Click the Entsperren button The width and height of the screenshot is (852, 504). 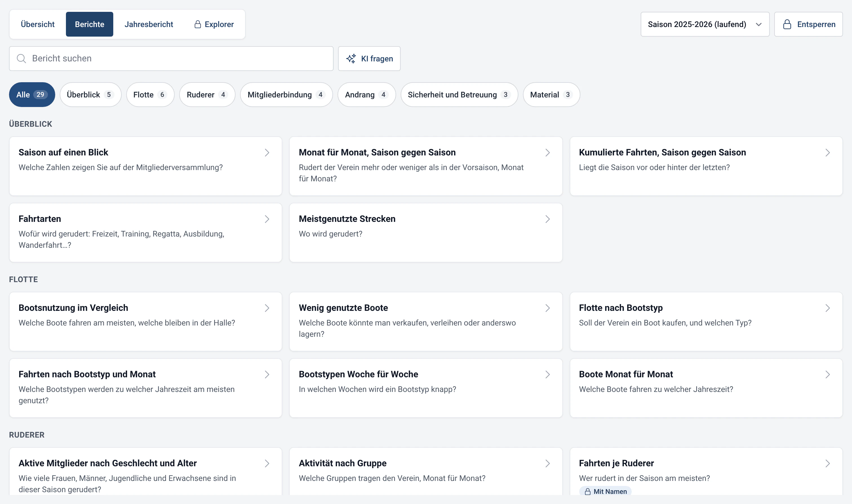click(x=808, y=24)
